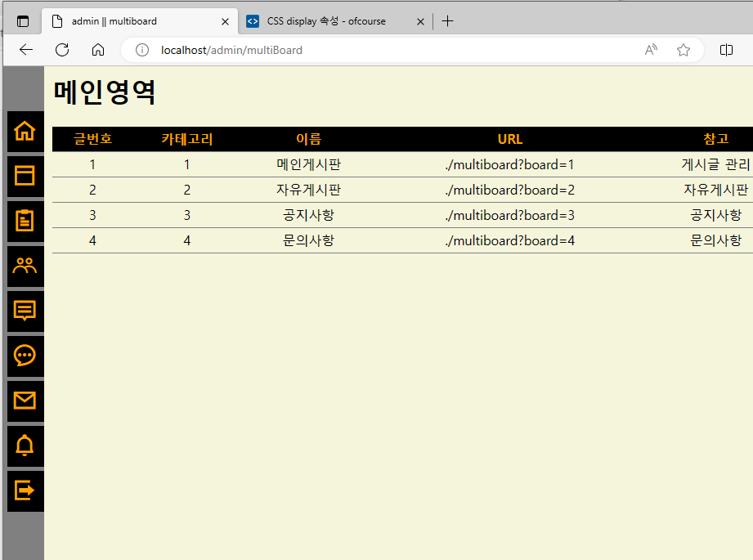The width and height of the screenshot is (753, 560).
Task: Select the 글번호 column header
Action: pyautogui.click(x=92, y=139)
